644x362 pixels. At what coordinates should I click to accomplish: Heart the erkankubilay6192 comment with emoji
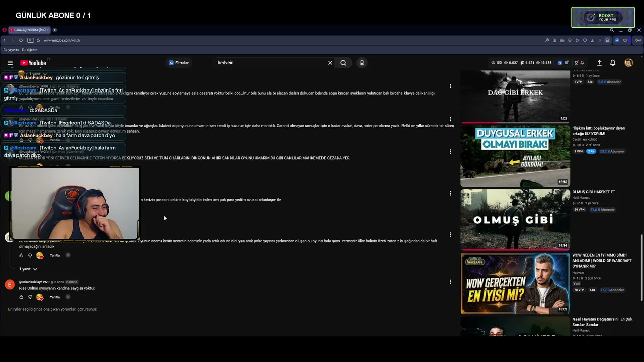point(40,297)
